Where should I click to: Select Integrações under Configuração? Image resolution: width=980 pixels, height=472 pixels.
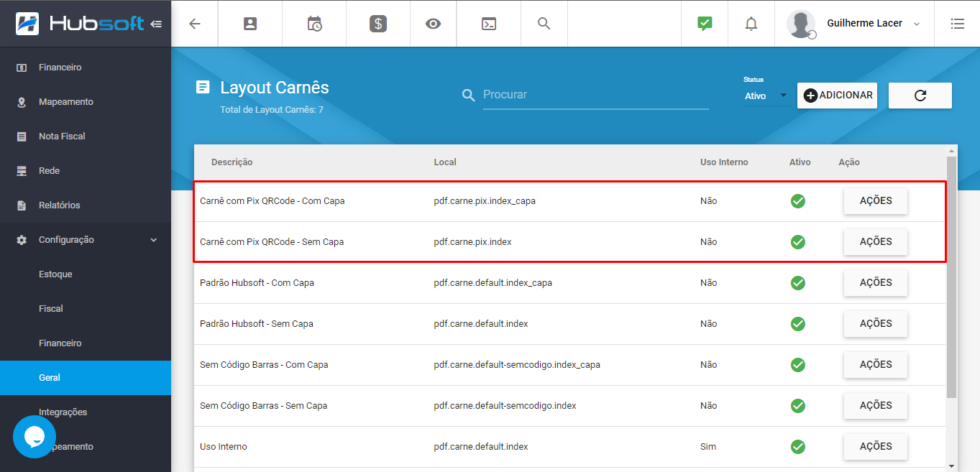[86, 412]
